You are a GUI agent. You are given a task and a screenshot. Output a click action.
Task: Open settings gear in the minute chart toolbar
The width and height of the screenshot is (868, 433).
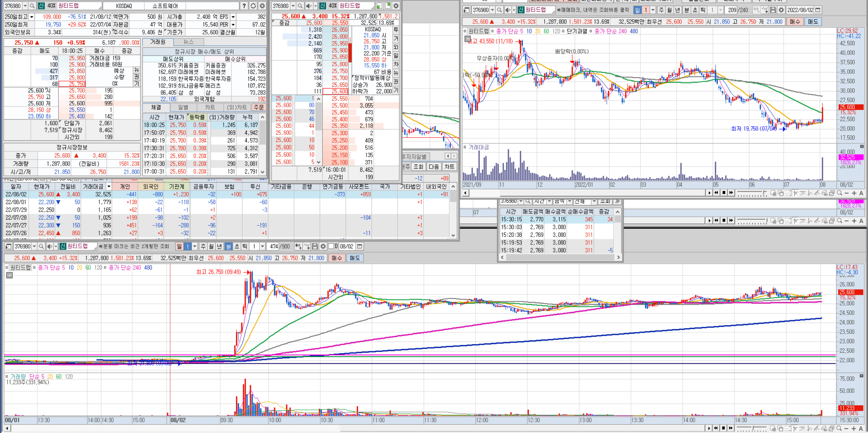pyautogui.click(x=323, y=246)
